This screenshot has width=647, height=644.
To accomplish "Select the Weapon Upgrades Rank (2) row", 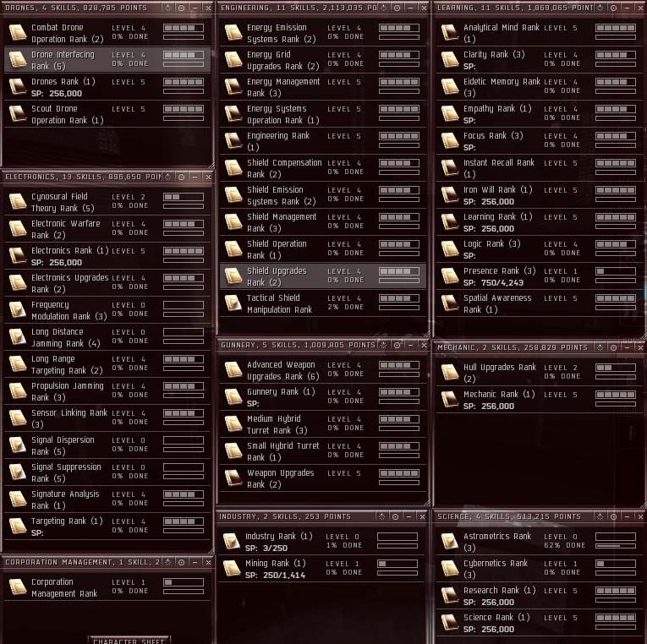I will coord(323,478).
